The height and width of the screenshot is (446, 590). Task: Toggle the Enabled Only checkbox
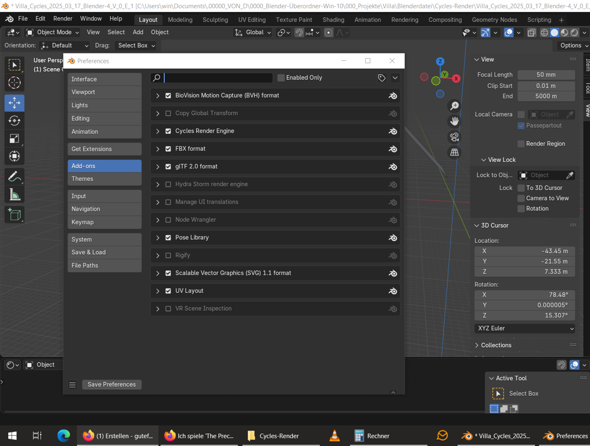pyautogui.click(x=281, y=78)
